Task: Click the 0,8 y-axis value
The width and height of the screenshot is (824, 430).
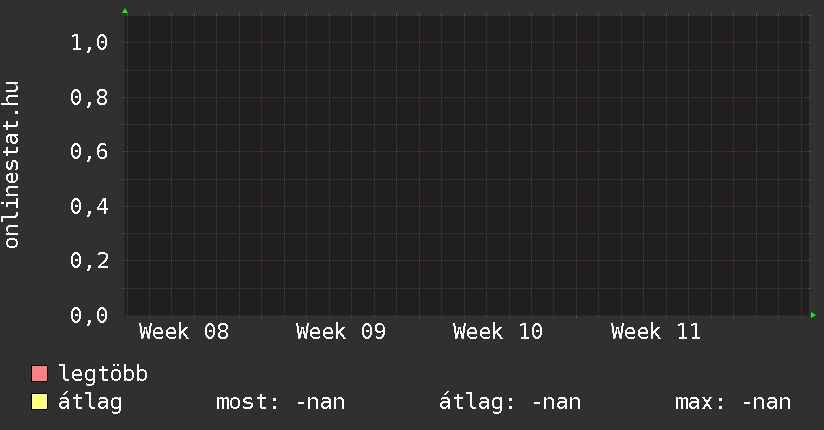Action: (x=89, y=98)
